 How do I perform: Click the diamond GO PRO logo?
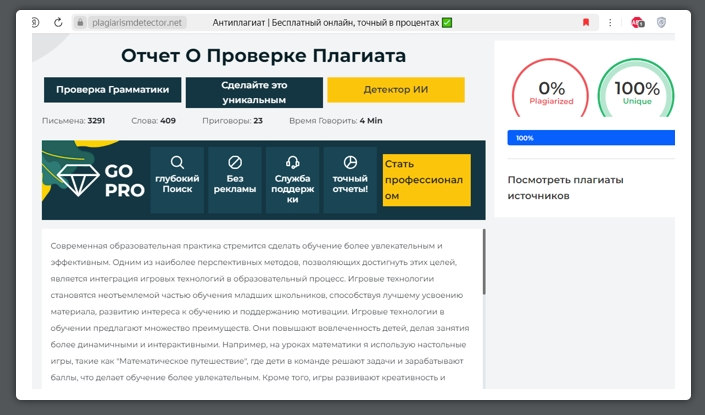[101, 180]
